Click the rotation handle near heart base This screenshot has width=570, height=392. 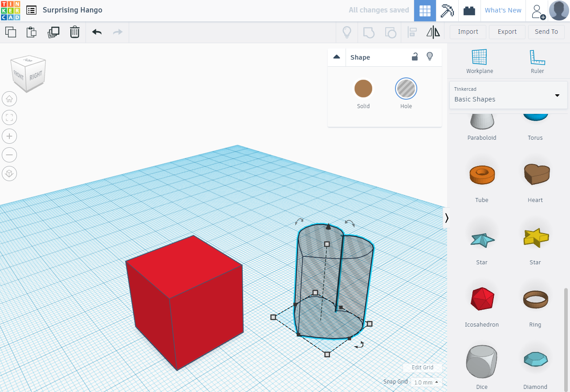(360, 344)
